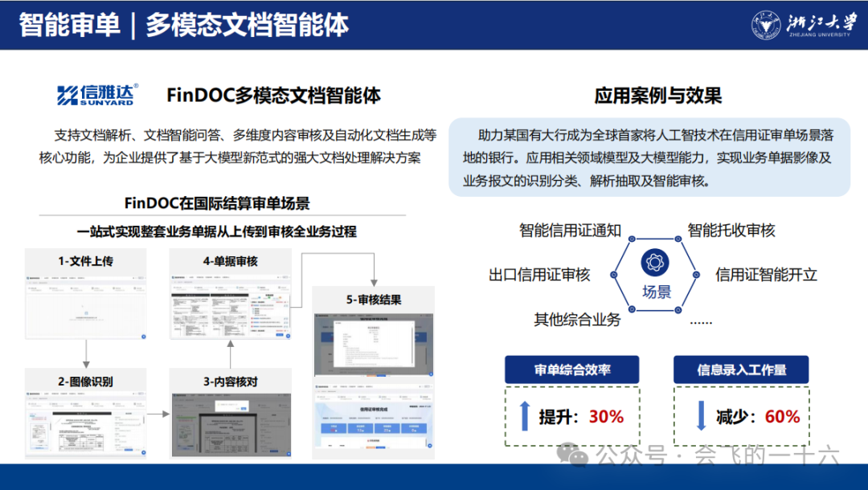Open the 2-图像识别 screenshot thumbnail
Screen dimensions: 868x490
[86, 425]
